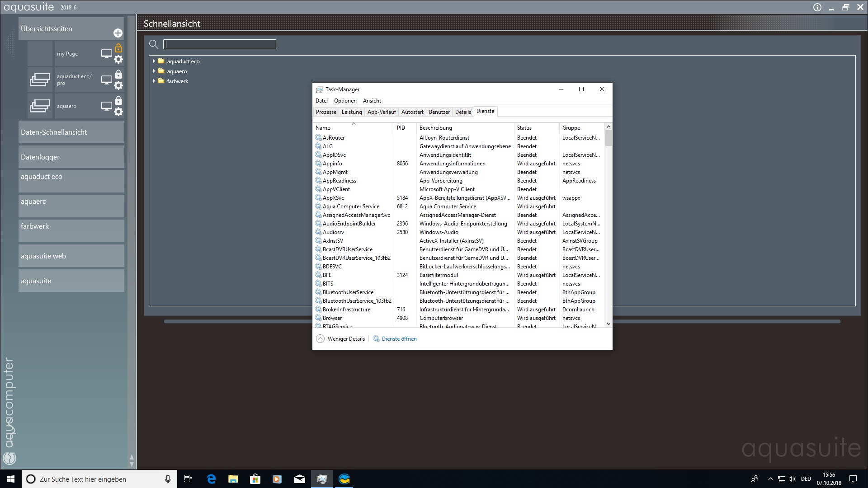Expand the aquaero tree folder

click(154, 71)
